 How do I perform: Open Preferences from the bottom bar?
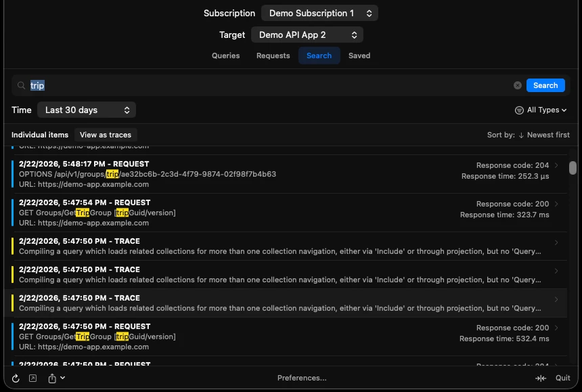[301, 378]
